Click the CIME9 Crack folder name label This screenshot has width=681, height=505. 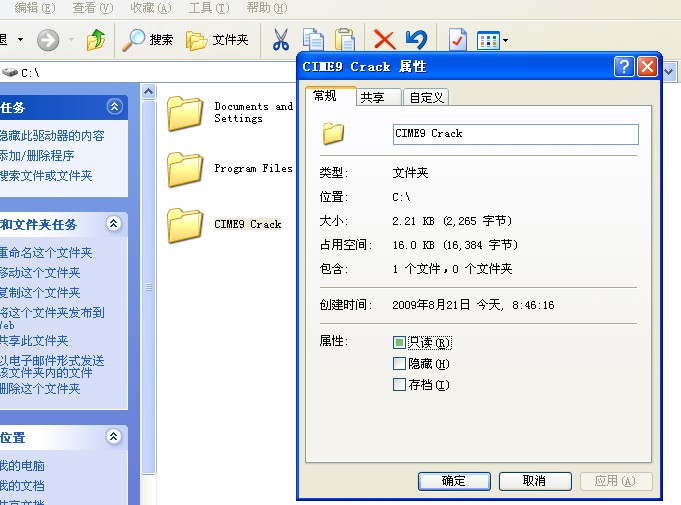tap(248, 224)
